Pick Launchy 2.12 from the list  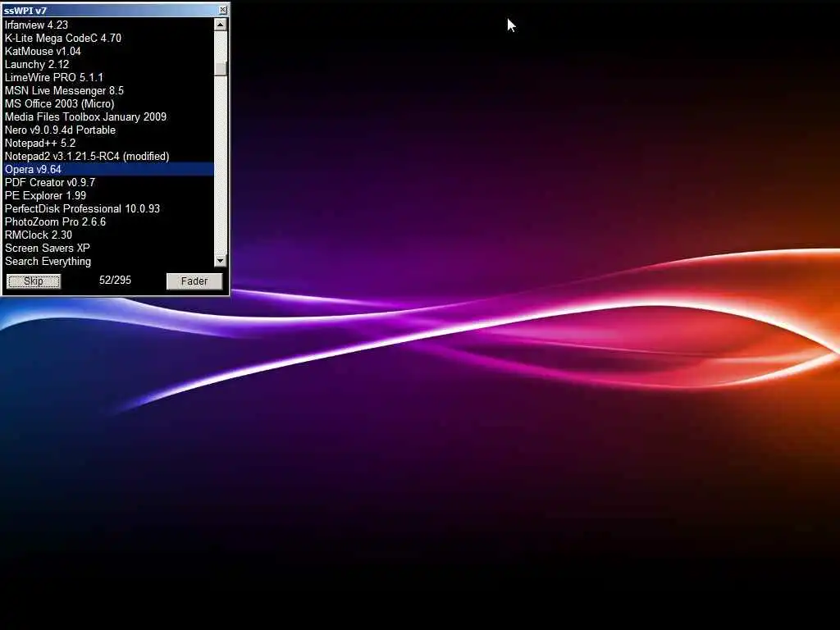109,64
